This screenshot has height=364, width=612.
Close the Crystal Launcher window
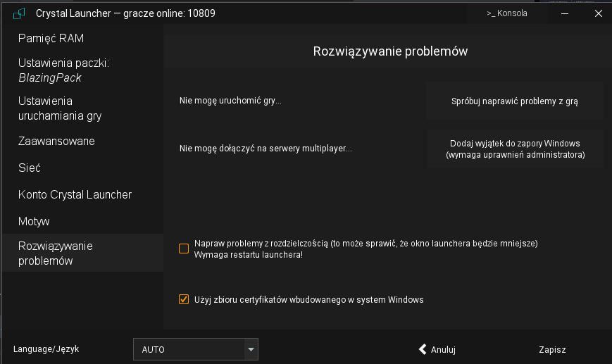(x=598, y=13)
